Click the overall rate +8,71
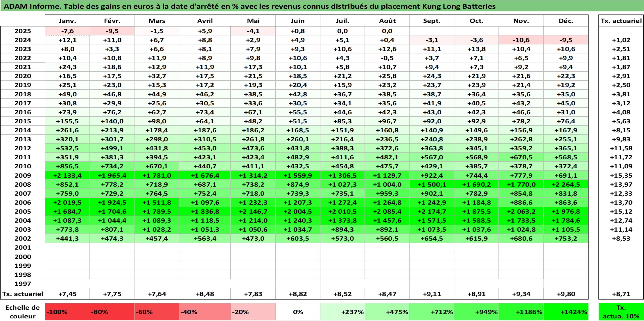Viewport: 644px width, 321px height. pyautogui.click(x=621, y=294)
